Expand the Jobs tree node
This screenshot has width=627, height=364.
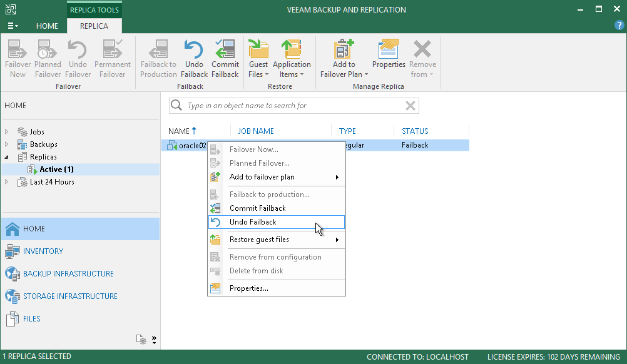[x=6, y=131]
